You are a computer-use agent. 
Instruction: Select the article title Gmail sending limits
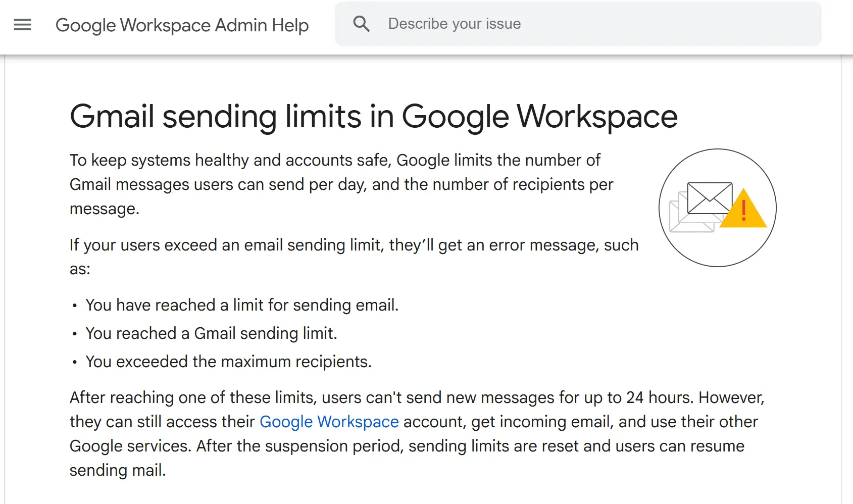(374, 117)
